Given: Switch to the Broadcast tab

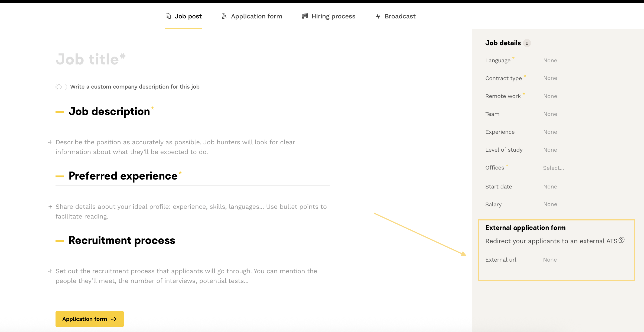Looking at the screenshot, I should click(x=400, y=16).
